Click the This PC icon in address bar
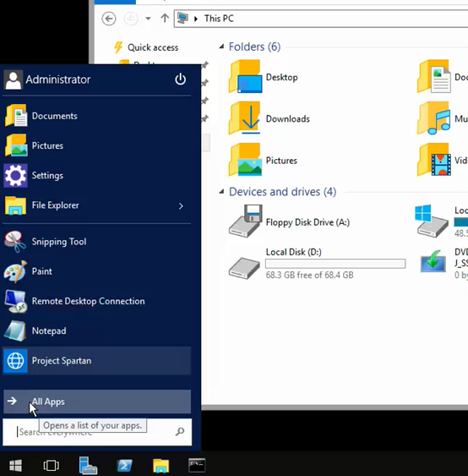The height and width of the screenshot is (476, 468). [182, 19]
